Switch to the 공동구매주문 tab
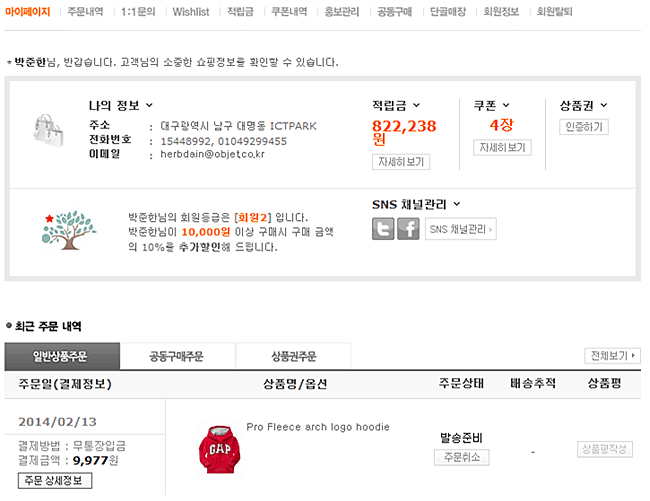650x501 pixels. coord(177,356)
